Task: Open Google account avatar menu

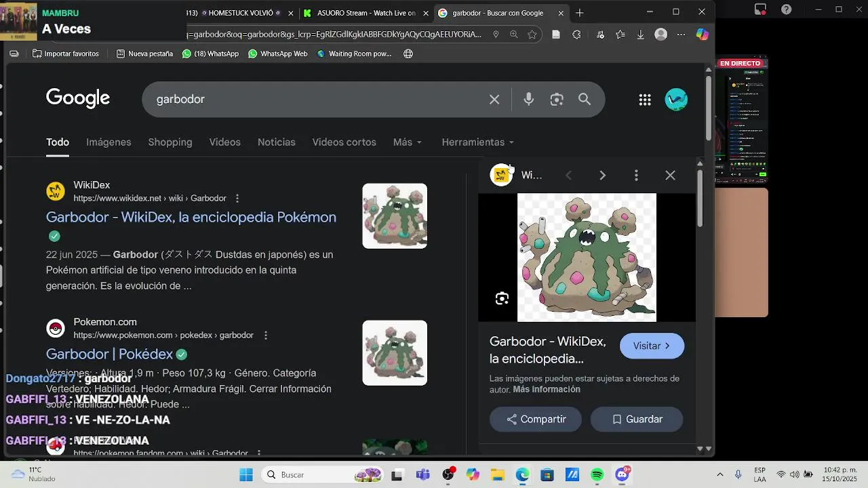Action: [x=676, y=100]
